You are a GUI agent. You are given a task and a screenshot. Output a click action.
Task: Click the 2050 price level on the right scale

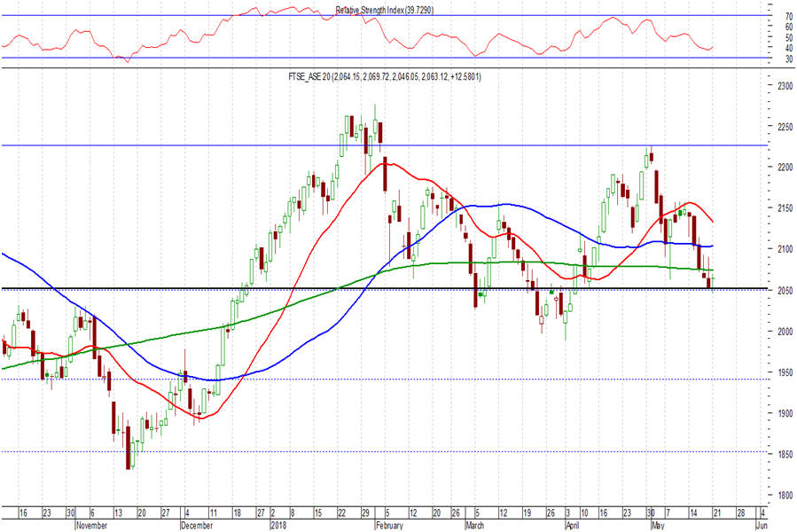click(785, 291)
